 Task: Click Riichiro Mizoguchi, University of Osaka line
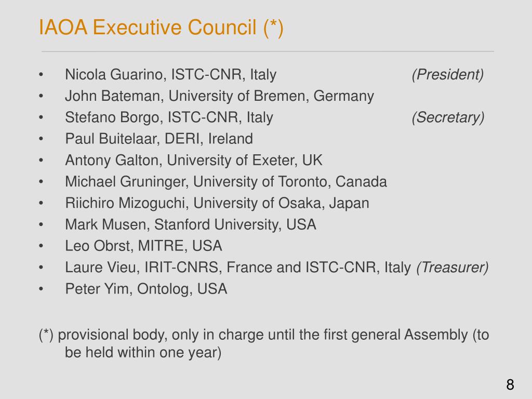coord(217,203)
